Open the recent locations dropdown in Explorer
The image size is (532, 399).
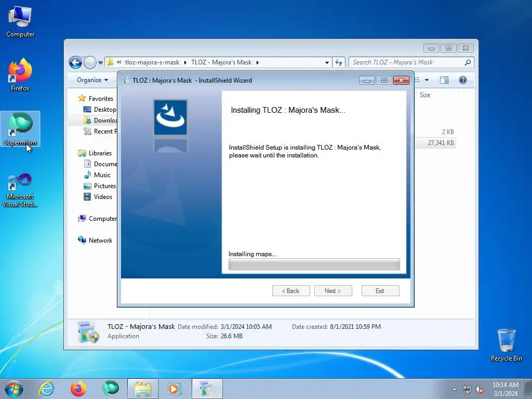coord(100,63)
